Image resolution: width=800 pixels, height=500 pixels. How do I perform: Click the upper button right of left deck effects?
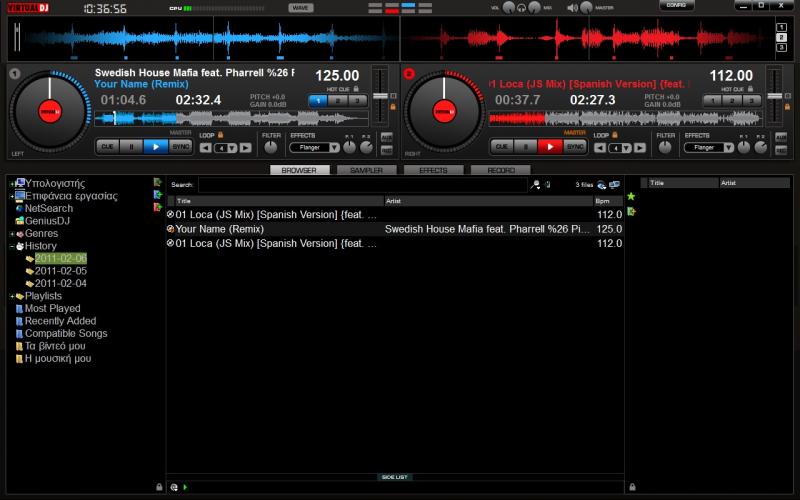click(x=386, y=138)
